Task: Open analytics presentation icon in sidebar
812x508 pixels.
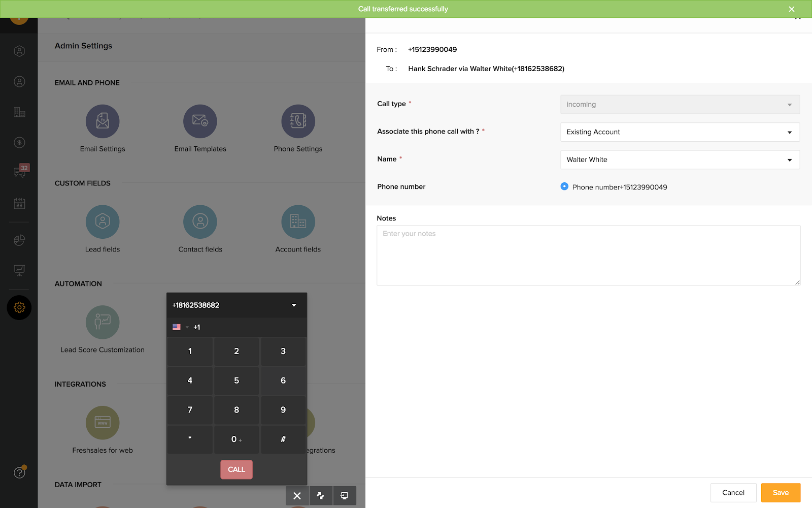Action: pos(19,270)
